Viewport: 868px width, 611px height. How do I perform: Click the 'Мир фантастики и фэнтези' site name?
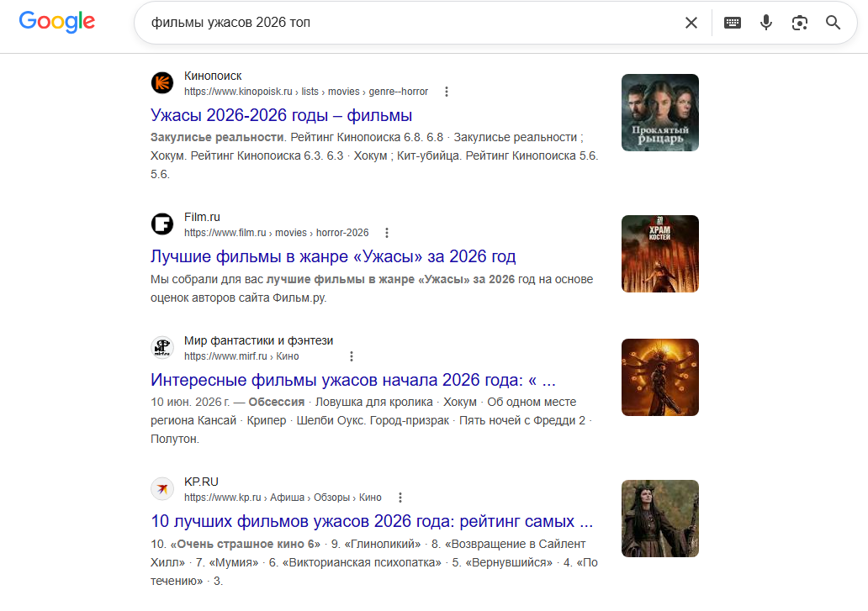[x=258, y=340]
